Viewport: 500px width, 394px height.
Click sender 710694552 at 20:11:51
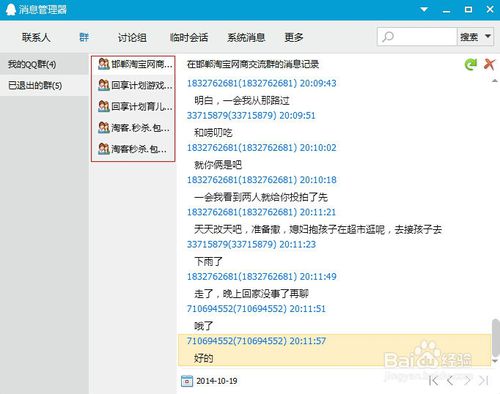pyautogui.click(x=256, y=309)
